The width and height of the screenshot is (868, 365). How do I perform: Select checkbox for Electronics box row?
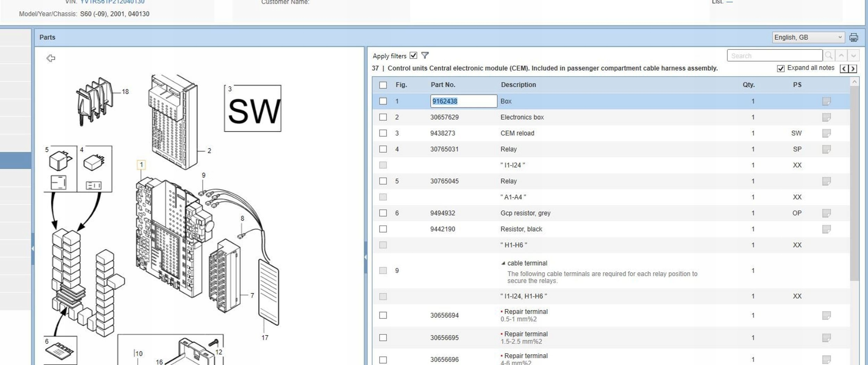click(x=383, y=117)
